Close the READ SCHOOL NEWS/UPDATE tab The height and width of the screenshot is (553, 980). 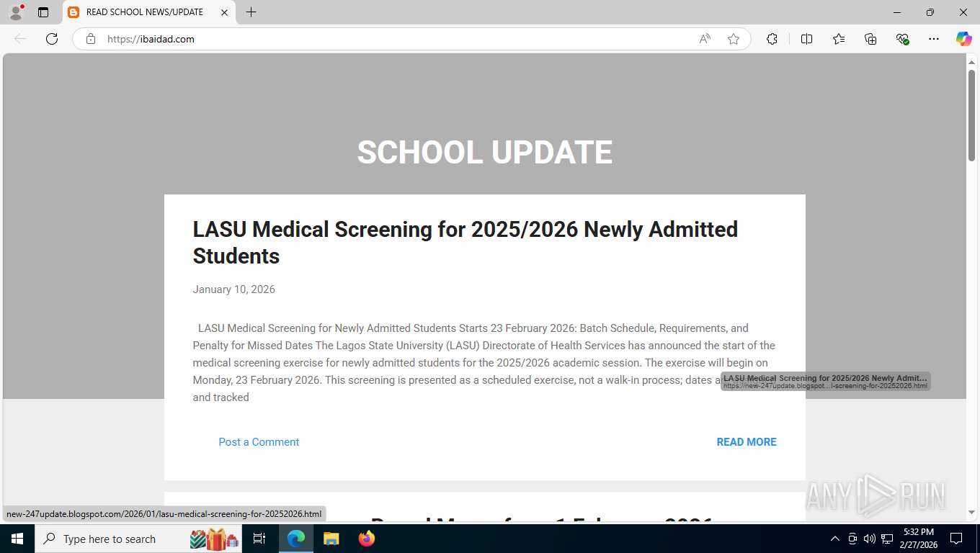pyautogui.click(x=224, y=12)
